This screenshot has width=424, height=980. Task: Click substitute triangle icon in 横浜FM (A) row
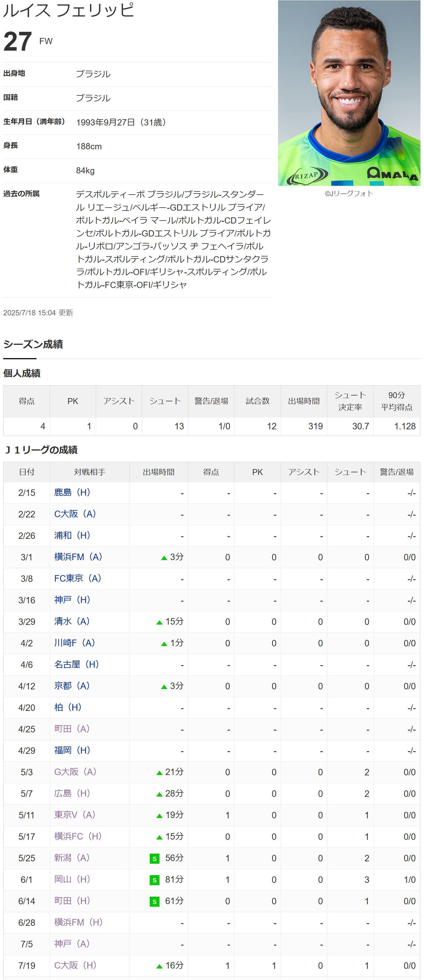(x=164, y=558)
